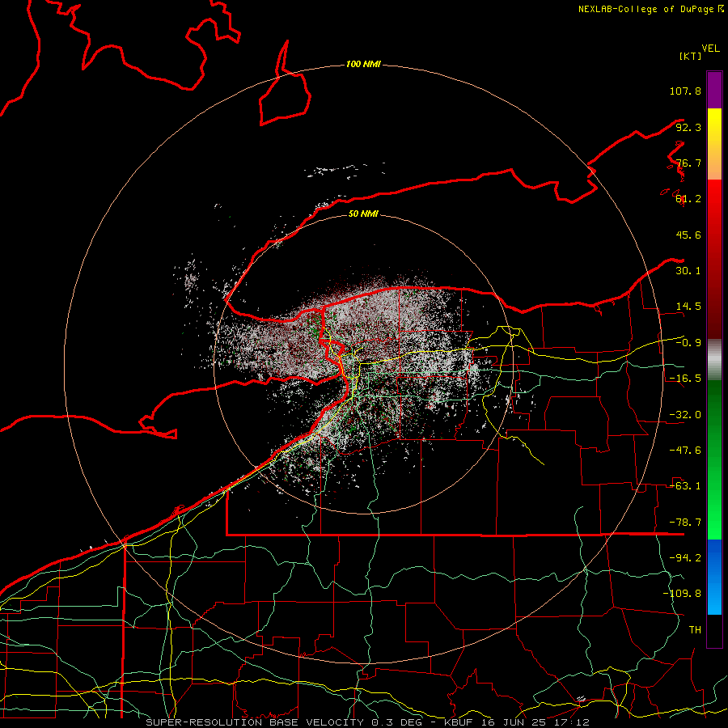Screen dimensions: 728x728
Task: Click the TH legend label
Action: pyautogui.click(x=695, y=630)
